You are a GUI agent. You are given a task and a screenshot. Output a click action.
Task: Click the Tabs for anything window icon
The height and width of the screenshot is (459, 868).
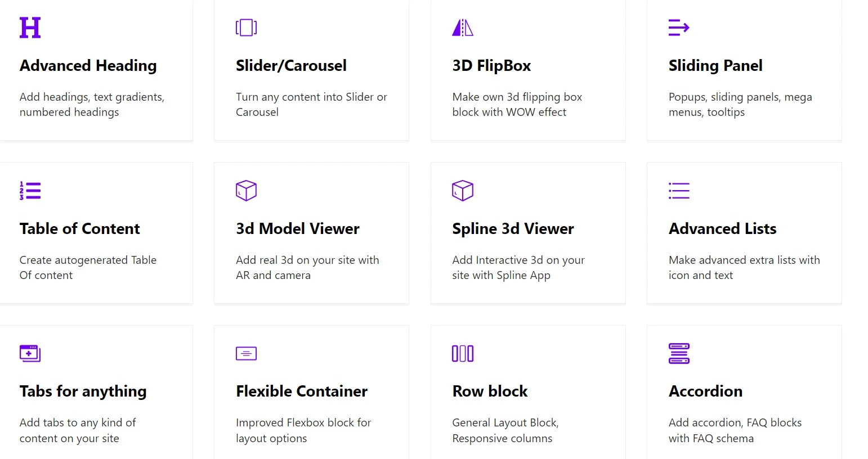pyautogui.click(x=30, y=353)
